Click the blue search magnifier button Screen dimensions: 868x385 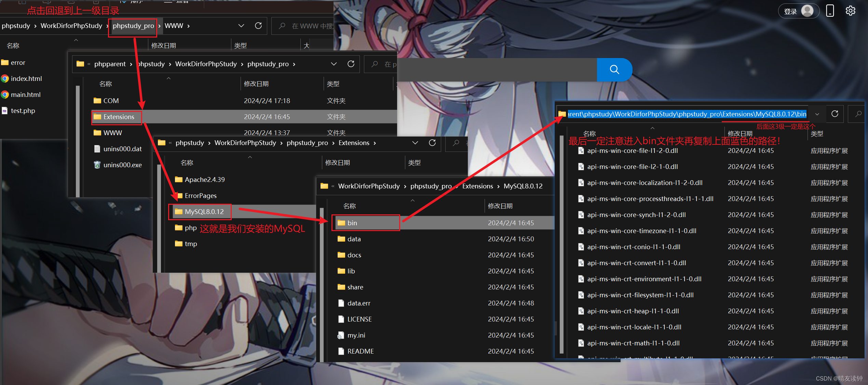(x=614, y=70)
